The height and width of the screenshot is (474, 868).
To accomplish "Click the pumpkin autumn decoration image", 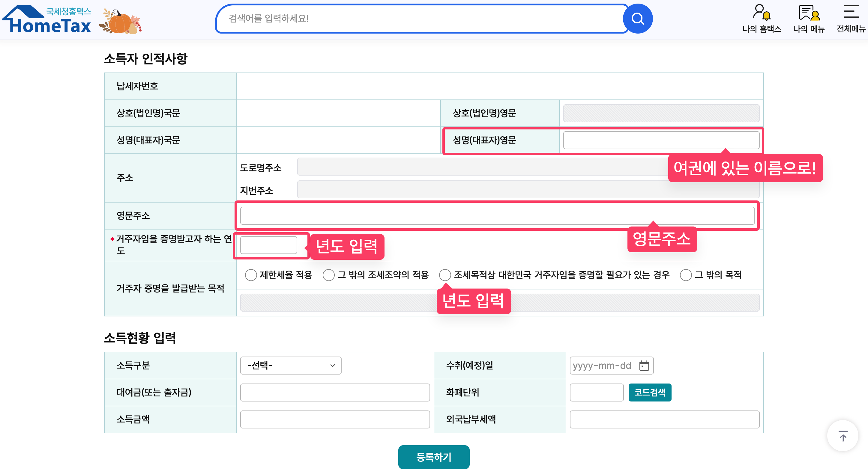I will coord(120,21).
